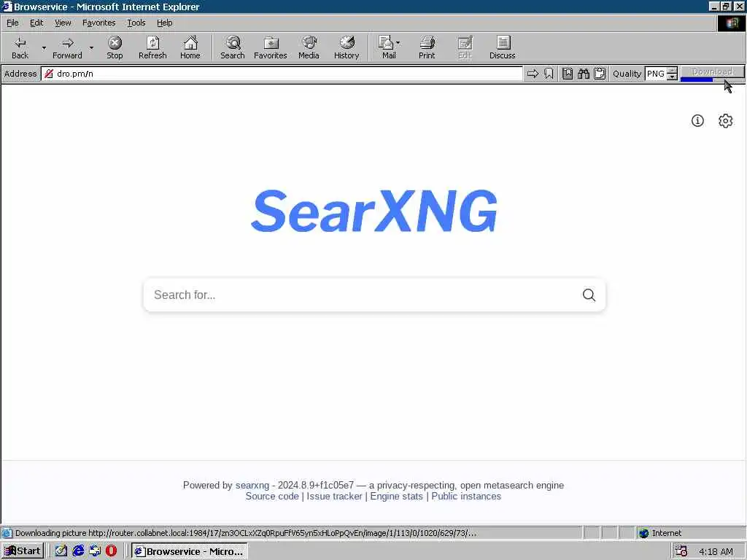The height and width of the screenshot is (560, 747).
Task: Decrease Quality with the down spinner arrow
Action: [x=672, y=77]
